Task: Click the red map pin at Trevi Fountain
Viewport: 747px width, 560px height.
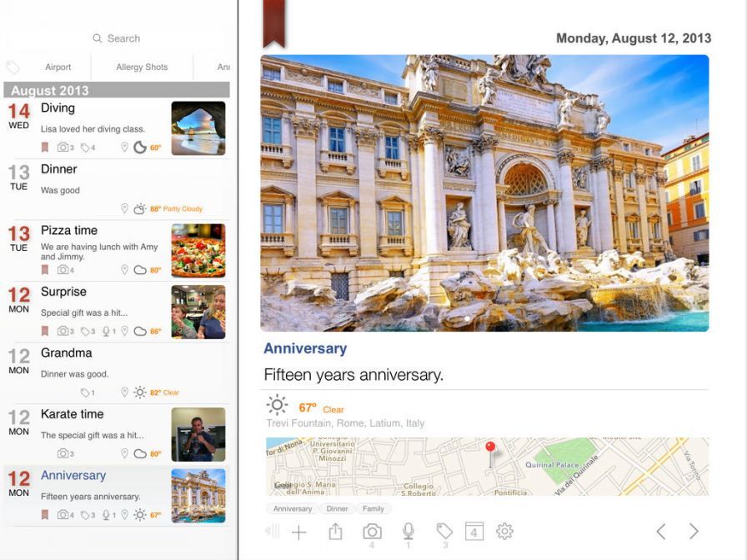Action: 490,449
